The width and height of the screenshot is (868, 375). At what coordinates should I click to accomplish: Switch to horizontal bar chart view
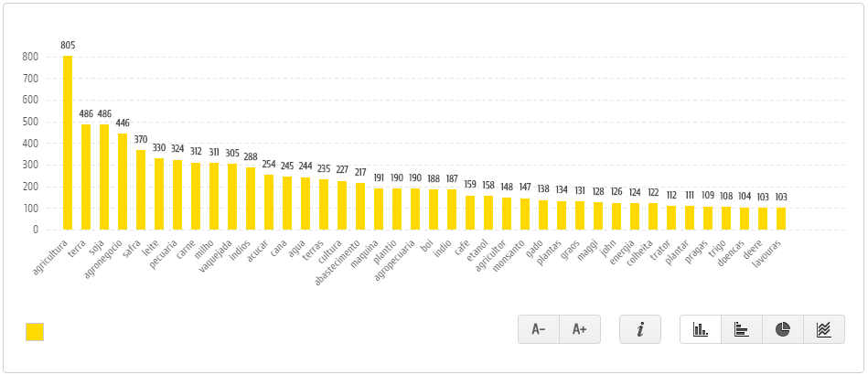click(742, 329)
